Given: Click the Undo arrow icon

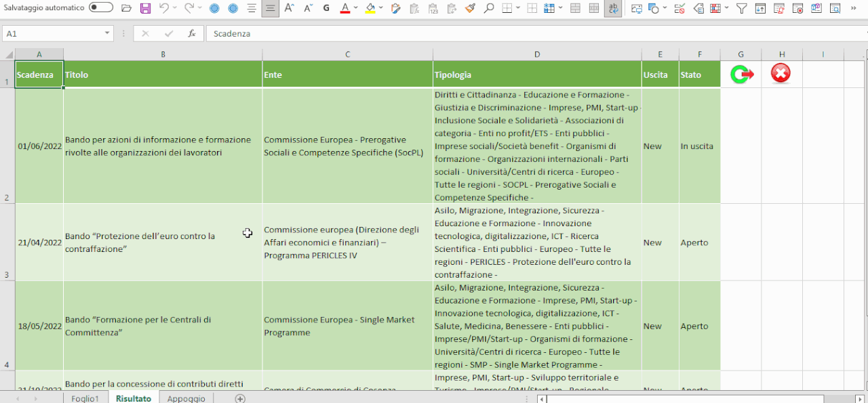Looking at the screenshot, I should pyautogui.click(x=163, y=8).
